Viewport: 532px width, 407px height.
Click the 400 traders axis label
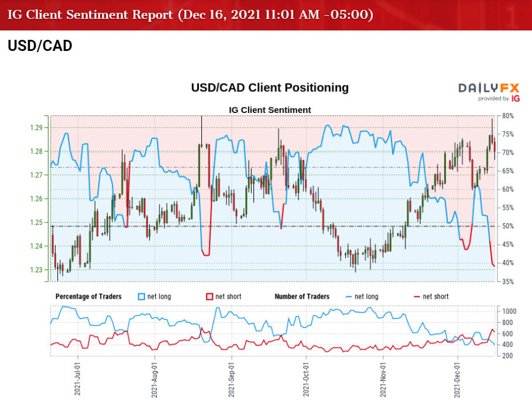(x=507, y=345)
